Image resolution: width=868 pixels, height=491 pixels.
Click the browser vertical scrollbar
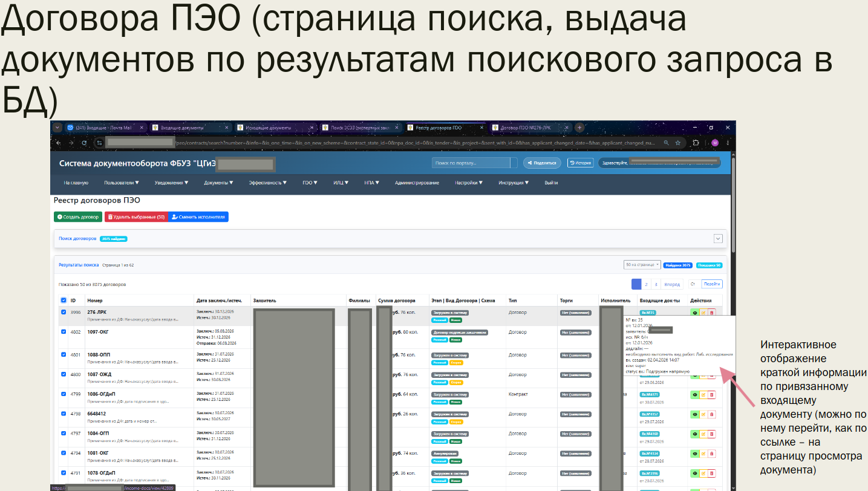pyautogui.click(x=733, y=206)
